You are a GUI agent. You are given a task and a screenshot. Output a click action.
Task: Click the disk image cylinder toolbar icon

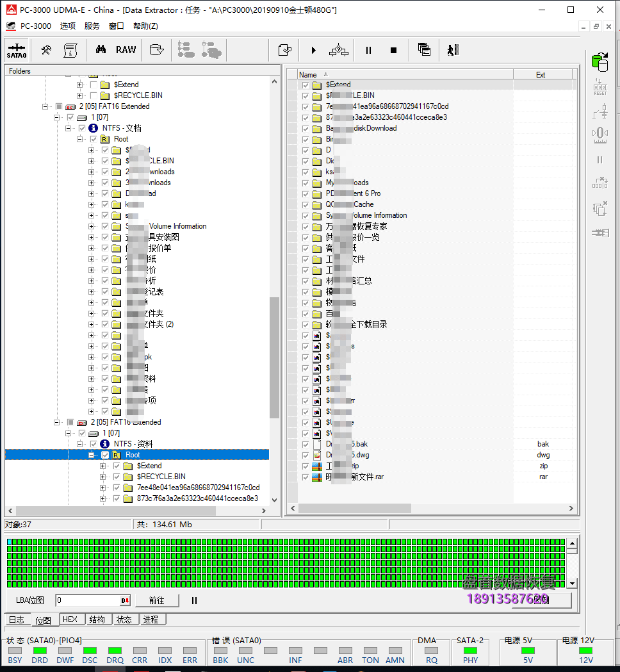[x=156, y=50]
